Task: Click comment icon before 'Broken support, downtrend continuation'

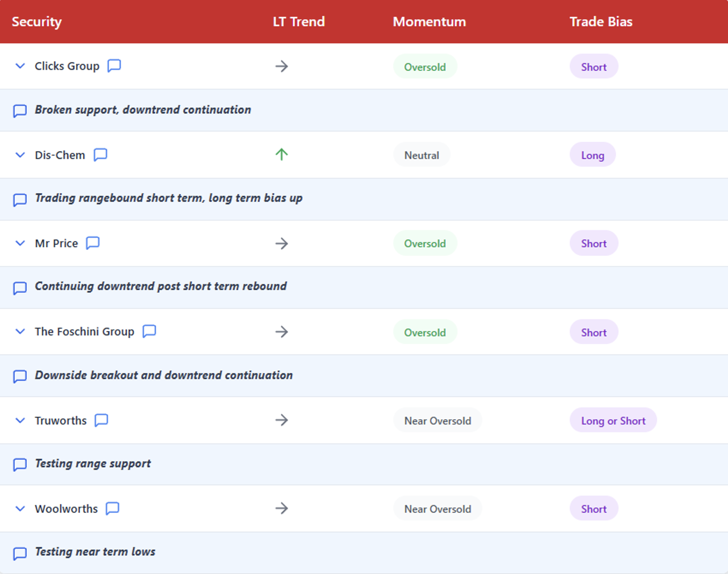Action: [x=20, y=111]
